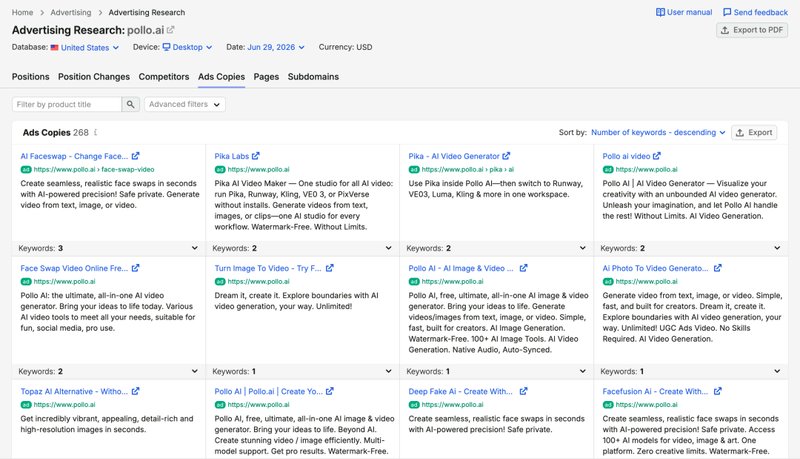
Task: Open the Database United States dropdown
Action: click(85, 47)
